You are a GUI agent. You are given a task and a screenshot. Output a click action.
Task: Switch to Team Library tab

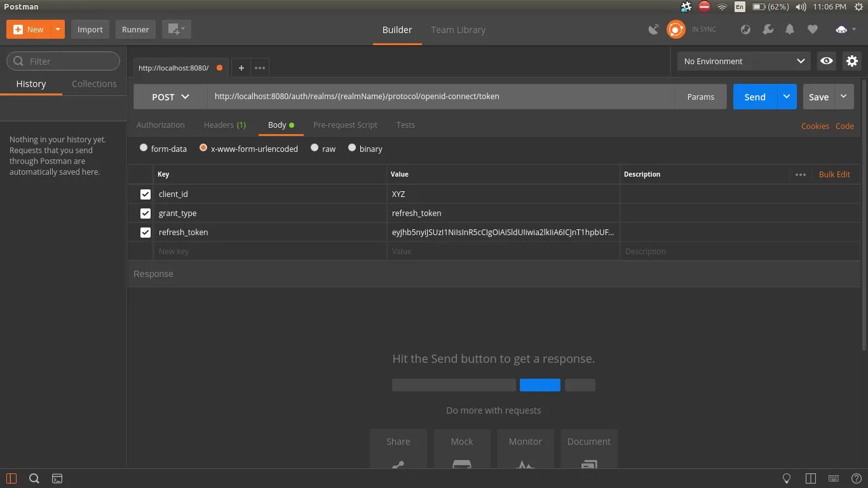point(458,30)
